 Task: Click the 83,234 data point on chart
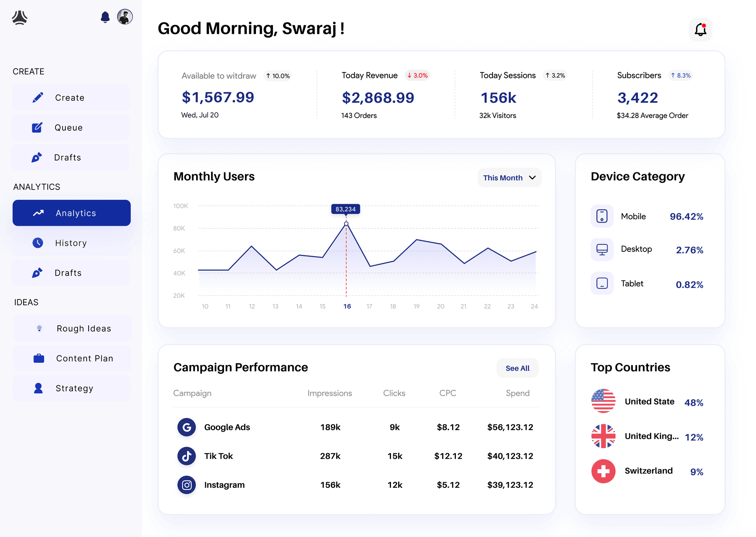tap(346, 223)
